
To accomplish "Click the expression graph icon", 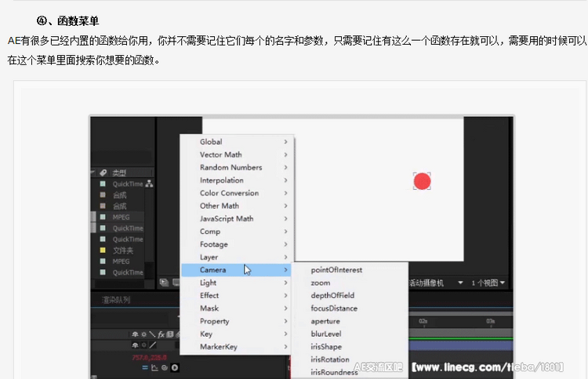I will pyautogui.click(x=154, y=368).
